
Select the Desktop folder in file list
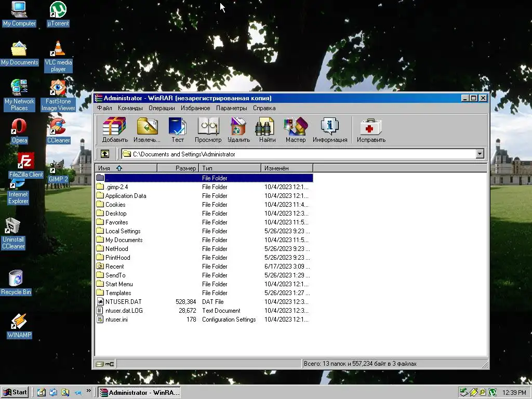204,214
